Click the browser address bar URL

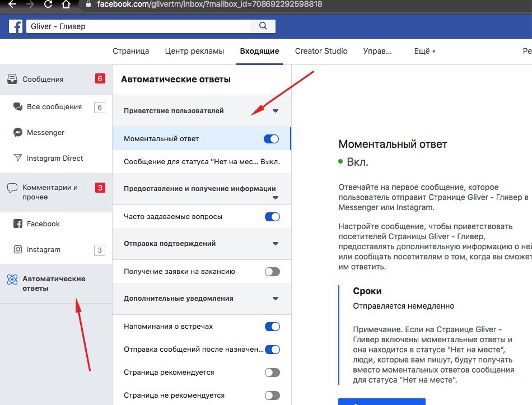(x=209, y=4)
